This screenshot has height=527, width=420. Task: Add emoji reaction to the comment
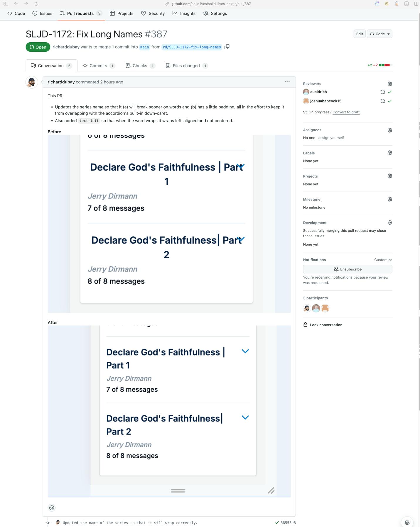(x=52, y=508)
